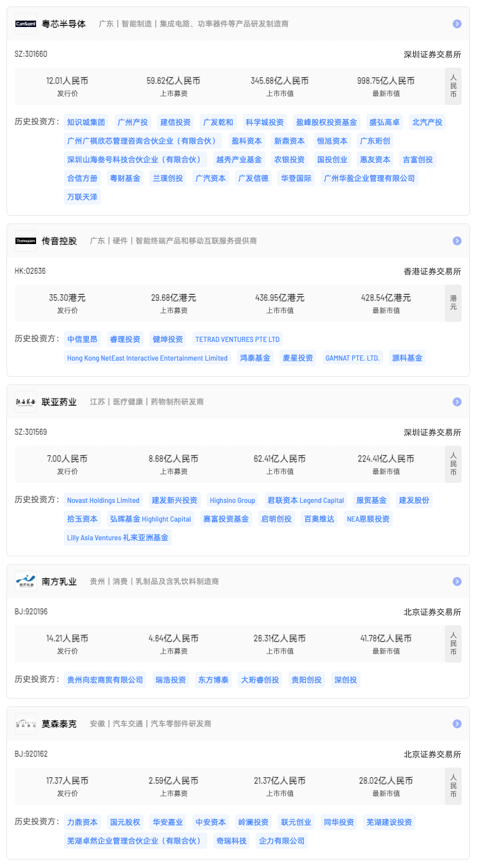The image size is (479, 868).
Task: Click stock code SZ:301660
Action: (31, 54)
